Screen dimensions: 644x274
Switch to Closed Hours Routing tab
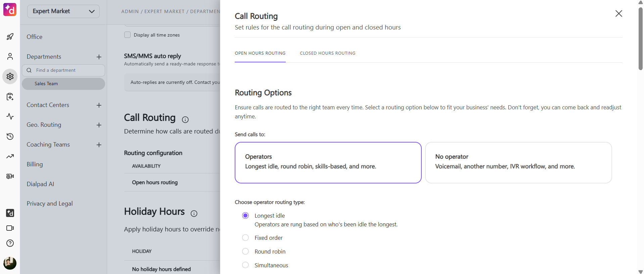point(328,53)
